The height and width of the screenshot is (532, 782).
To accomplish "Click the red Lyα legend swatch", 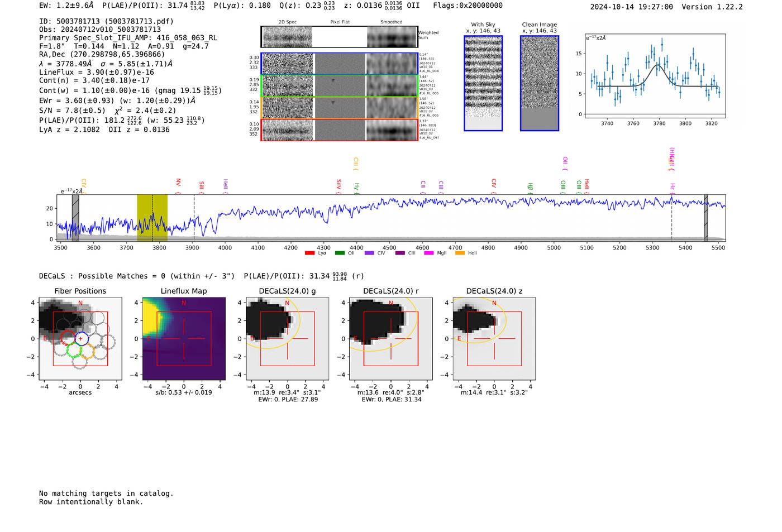I will (x=309, y=253).
